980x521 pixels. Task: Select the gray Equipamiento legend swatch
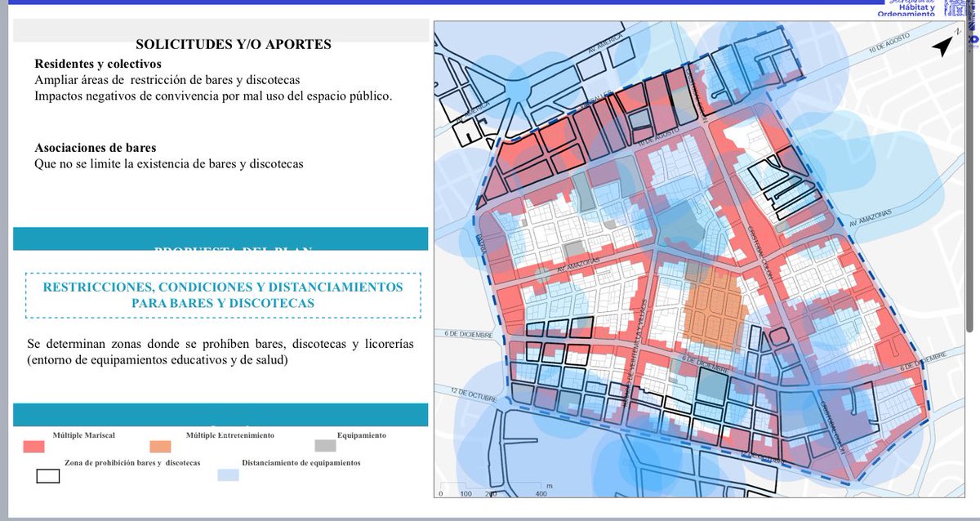coord(324,447)
